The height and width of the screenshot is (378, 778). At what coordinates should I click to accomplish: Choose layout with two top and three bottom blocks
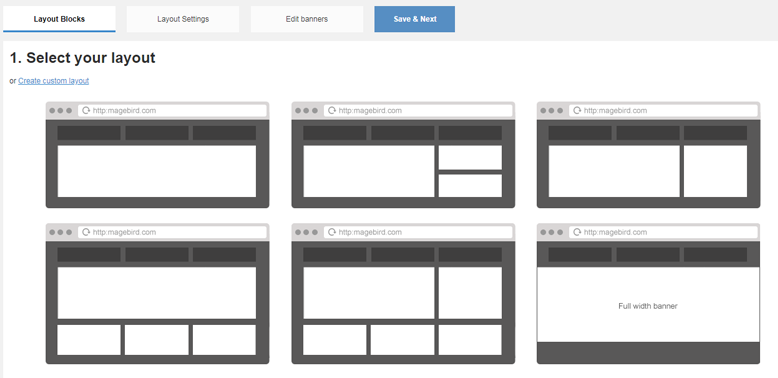point(403,294)
